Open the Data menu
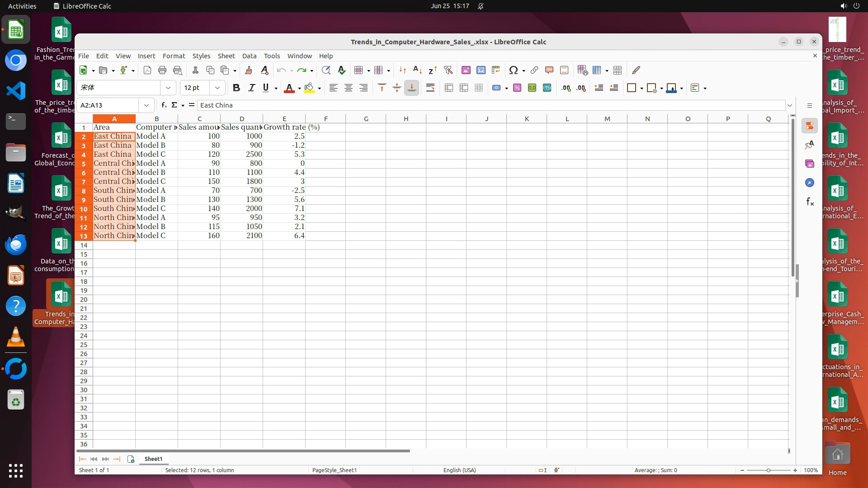 [249, 56]
